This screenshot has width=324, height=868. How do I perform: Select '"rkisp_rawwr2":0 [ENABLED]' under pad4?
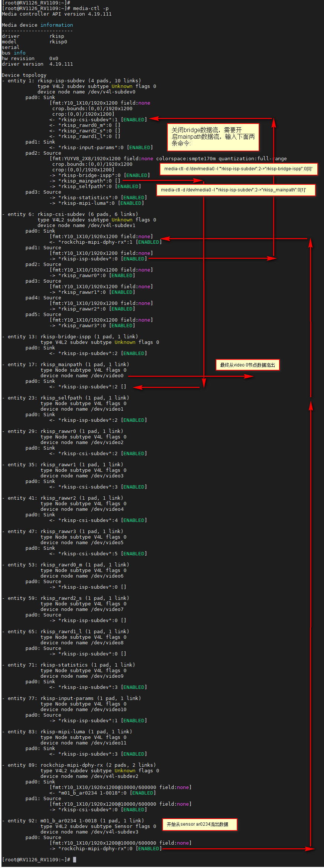[x=92, y=309]
